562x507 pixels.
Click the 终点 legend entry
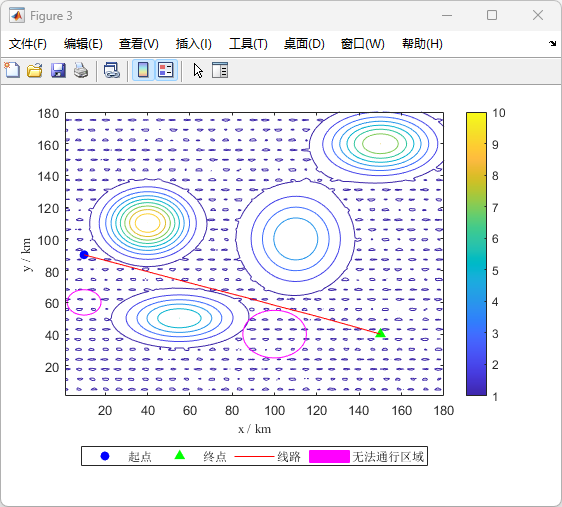200,456
